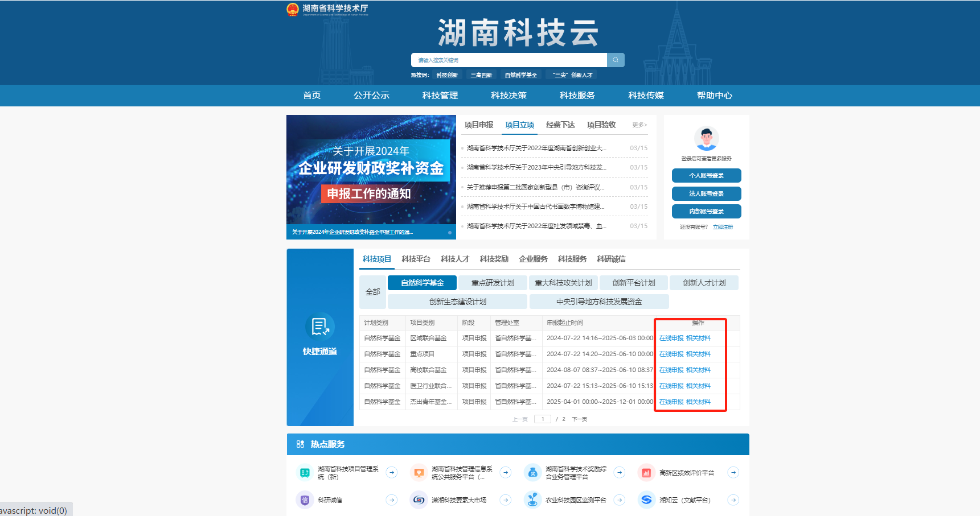980x516 pixels.
Task: Click the search magnifier icon button
Action: click(616, 60)
